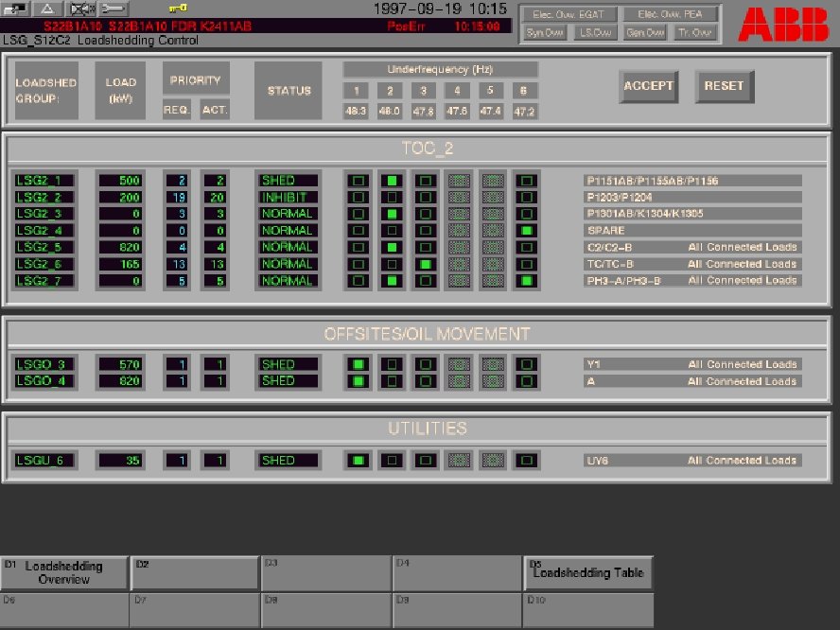Toggle the first indicator for LSGU_6 in UTILITIES
The width and height of the screenshot is (840, 630).
click(x=357, y=460)
